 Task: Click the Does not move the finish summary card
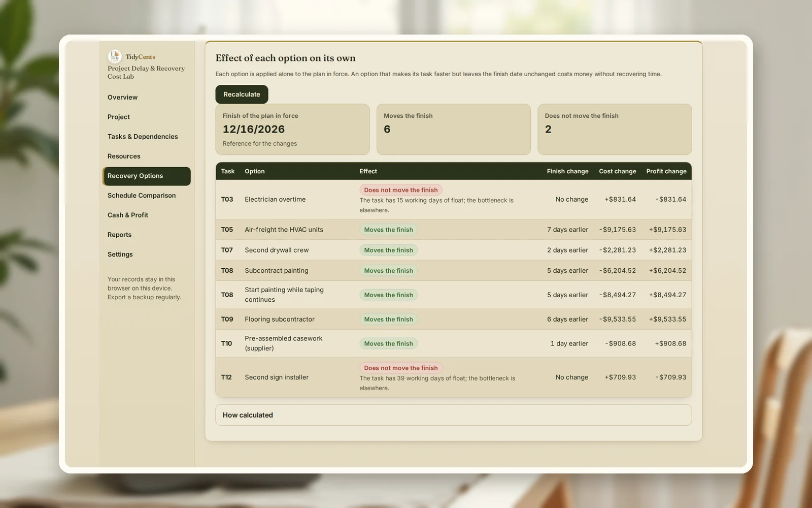coord(615,130)
